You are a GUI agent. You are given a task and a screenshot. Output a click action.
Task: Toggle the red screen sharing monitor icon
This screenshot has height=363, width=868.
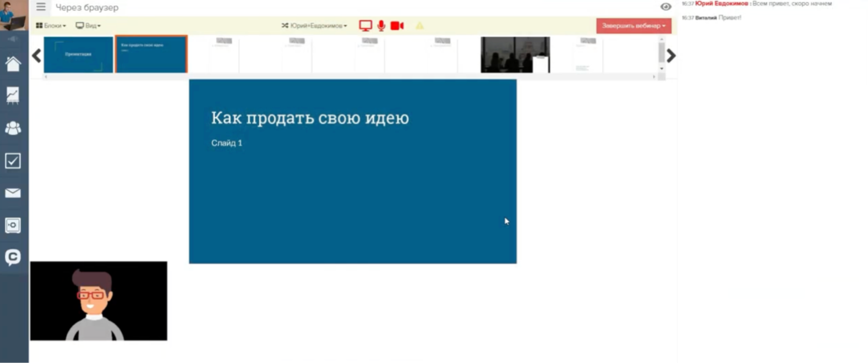point(365,26)
